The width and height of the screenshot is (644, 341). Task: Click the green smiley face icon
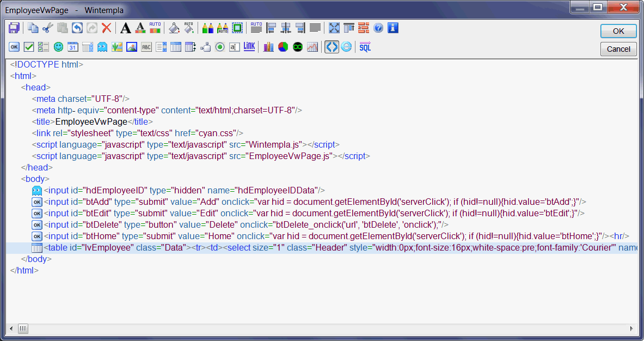pyautogui.click(x=58, y=47)
